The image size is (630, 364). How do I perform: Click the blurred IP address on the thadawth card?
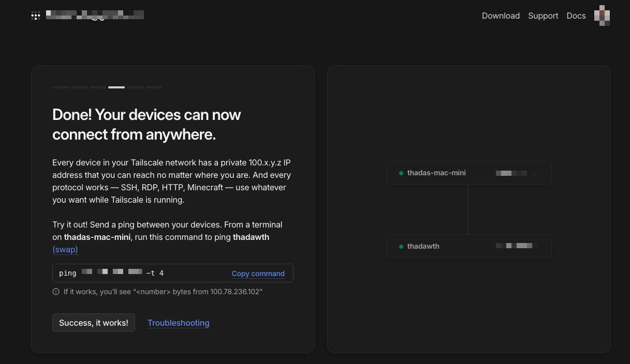click(516, 247)
